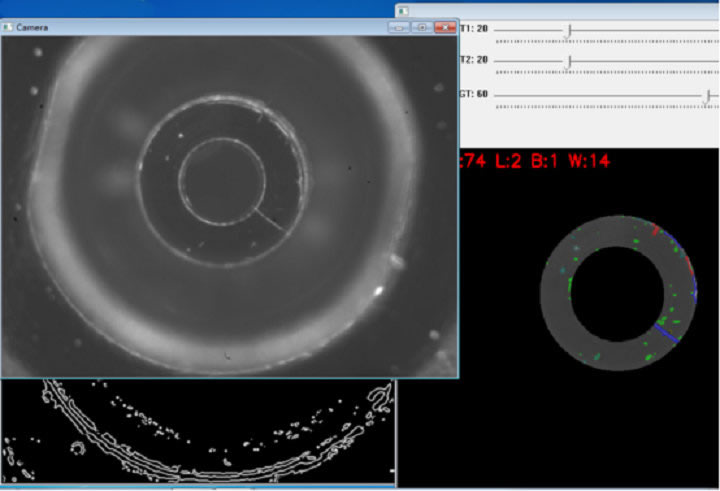Click the red 'W:14' readout
This screenshot has width=720, height=491.
pyautogui.click(x=589, y=160)
